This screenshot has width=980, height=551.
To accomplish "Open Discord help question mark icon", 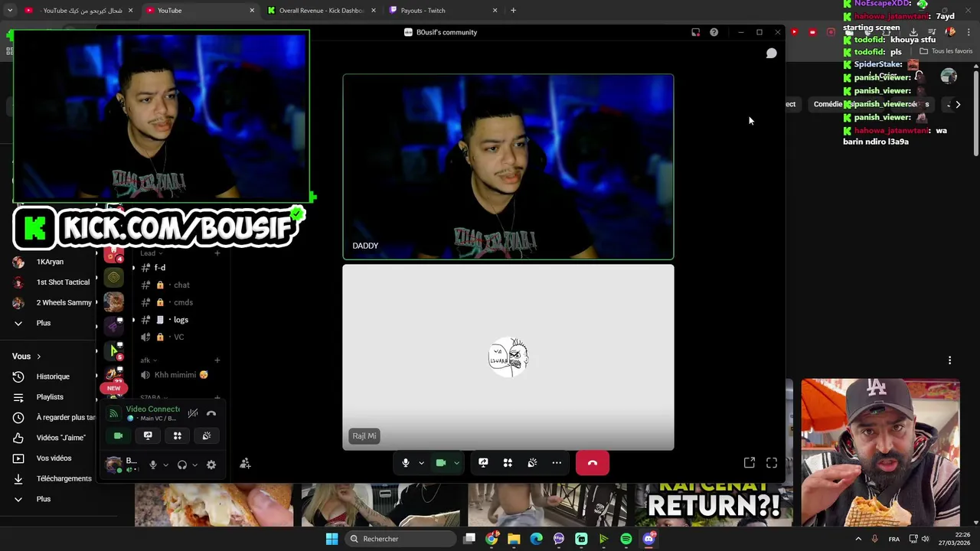I will pyautogui.click(x=714, y=32).
